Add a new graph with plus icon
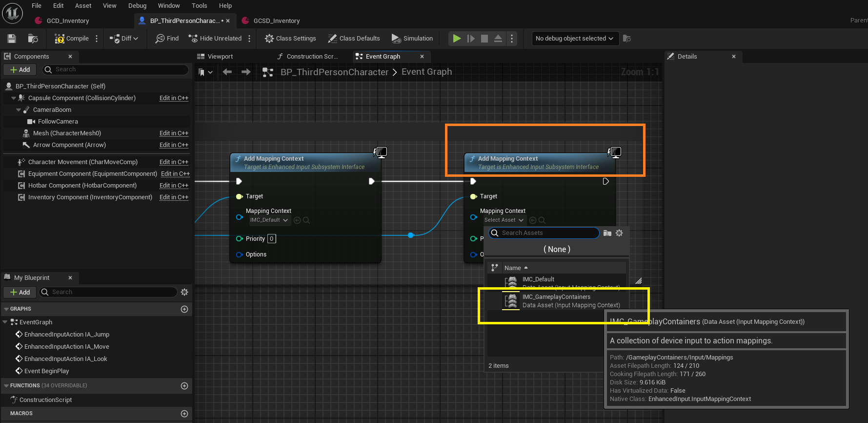This screenshot has width=868, height=423. (x=184, y=309)
